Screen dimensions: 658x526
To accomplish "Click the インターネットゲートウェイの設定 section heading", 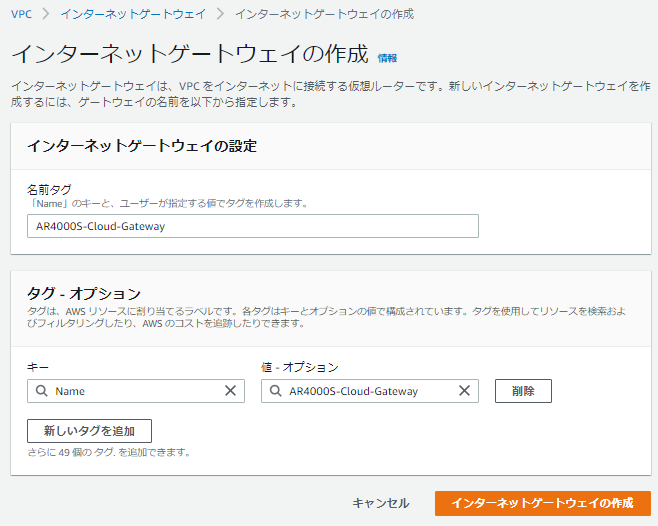I will (x=142, y=146).
